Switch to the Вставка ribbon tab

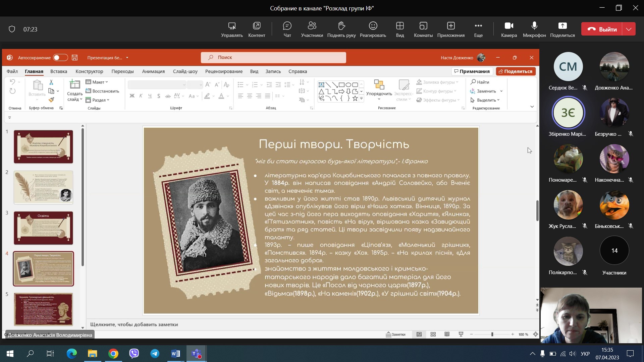(x=59, y=71)
